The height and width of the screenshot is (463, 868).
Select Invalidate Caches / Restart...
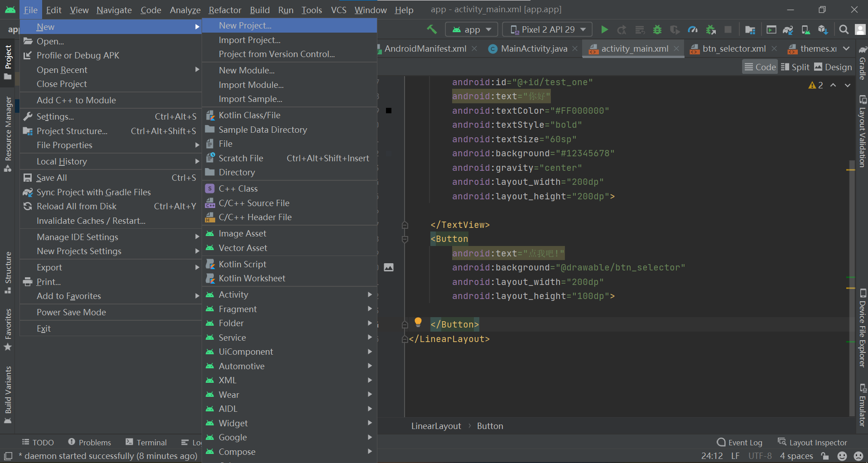pyautogui.click(x=110, y=221)
